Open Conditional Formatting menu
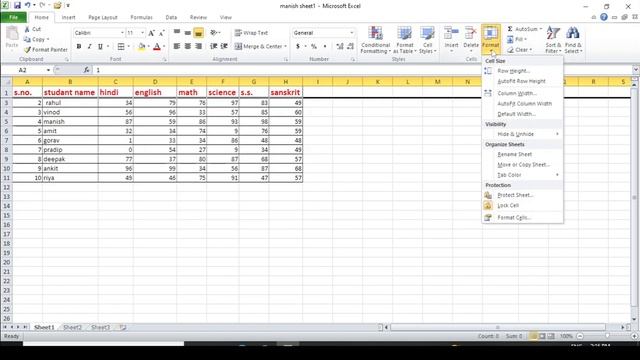640x360 pixels. click(376, 40)
